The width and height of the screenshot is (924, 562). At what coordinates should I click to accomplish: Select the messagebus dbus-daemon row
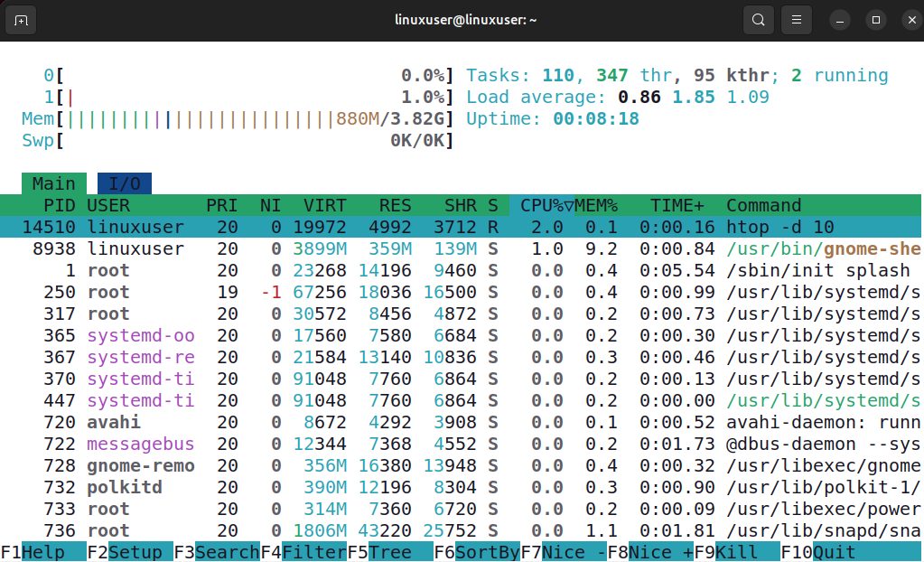[x=461, y=444]
